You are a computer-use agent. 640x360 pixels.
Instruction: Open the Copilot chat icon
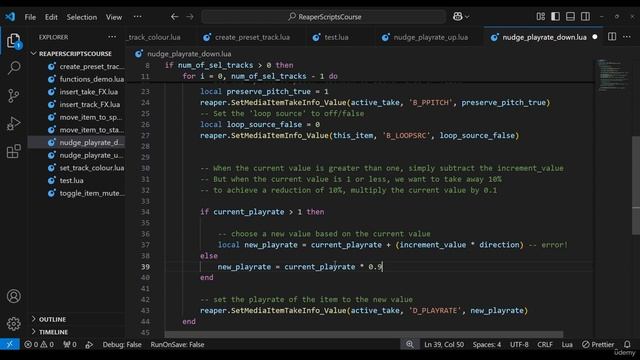point(458,16)
